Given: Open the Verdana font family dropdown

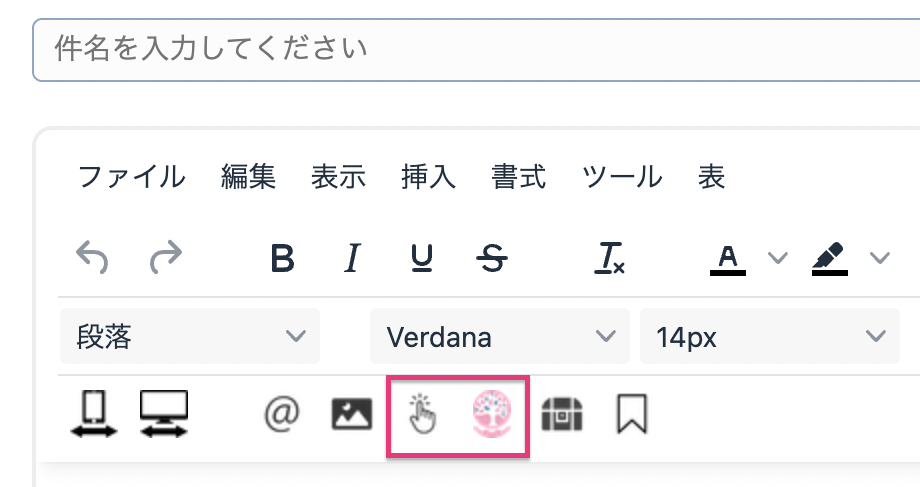Looking at the screenshot, I should pyautogui.click(x=499, y=337).
